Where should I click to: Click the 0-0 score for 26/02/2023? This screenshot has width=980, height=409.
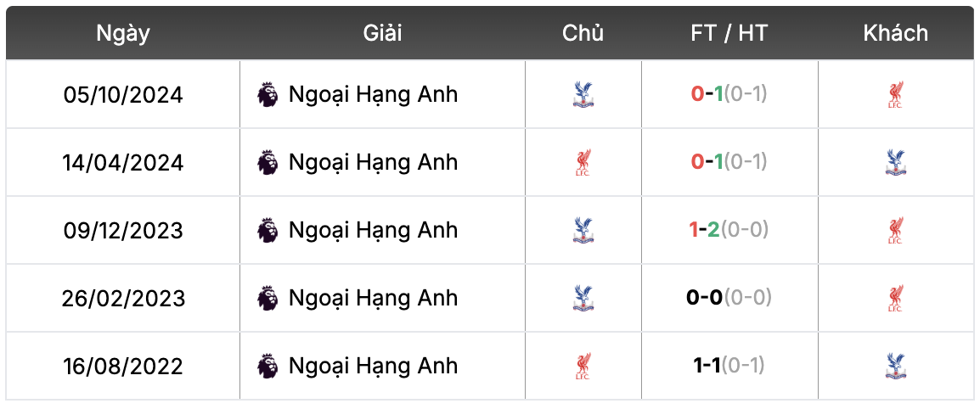point(704,298)
